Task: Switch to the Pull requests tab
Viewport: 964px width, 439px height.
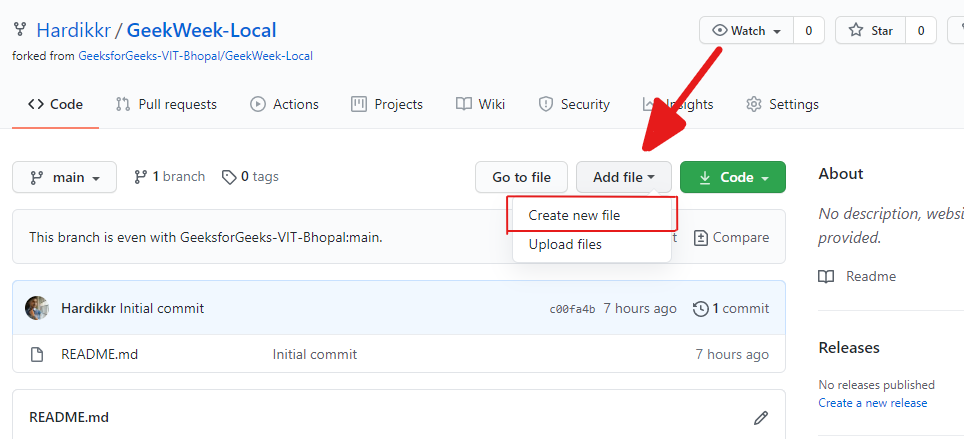Action: (x=166, y=105)
